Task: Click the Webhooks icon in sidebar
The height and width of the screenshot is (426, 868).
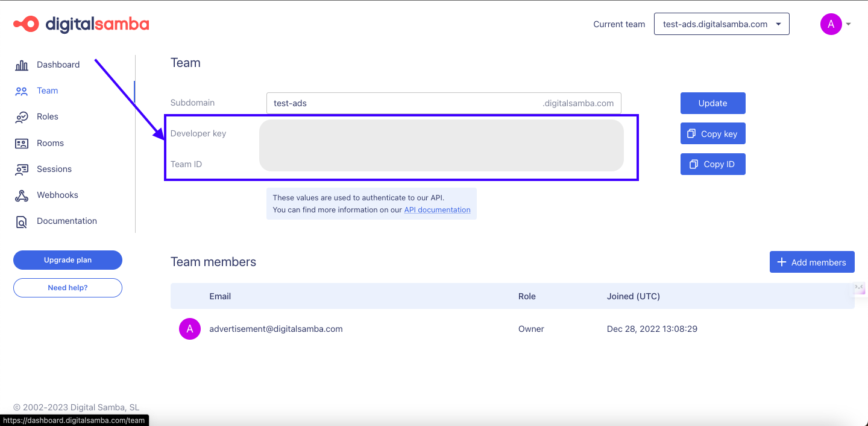Action: click(x=22, y=196)
